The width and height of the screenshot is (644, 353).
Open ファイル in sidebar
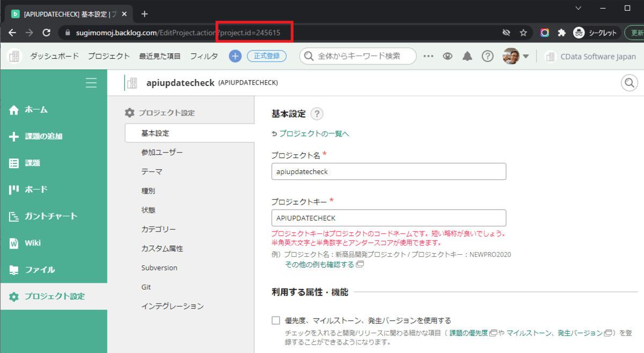(54, 270)
